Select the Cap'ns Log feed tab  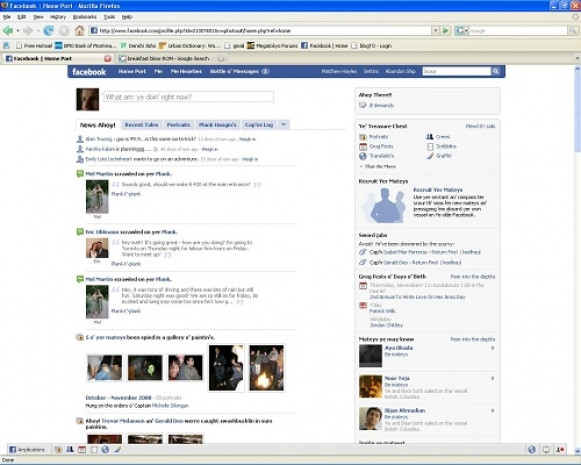click(x=259, y=125)
